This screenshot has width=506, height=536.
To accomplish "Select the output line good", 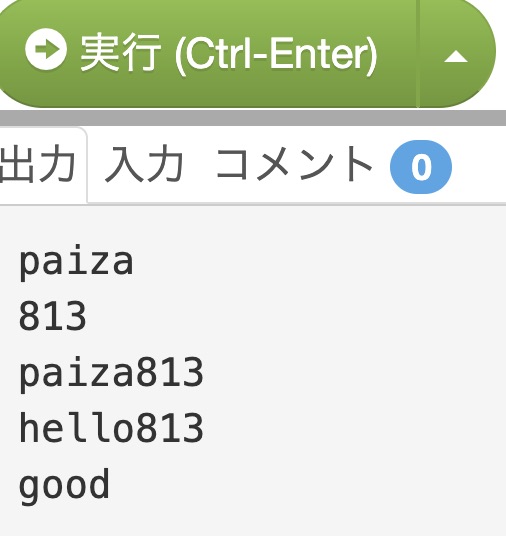I will click(x=64, y=485).
